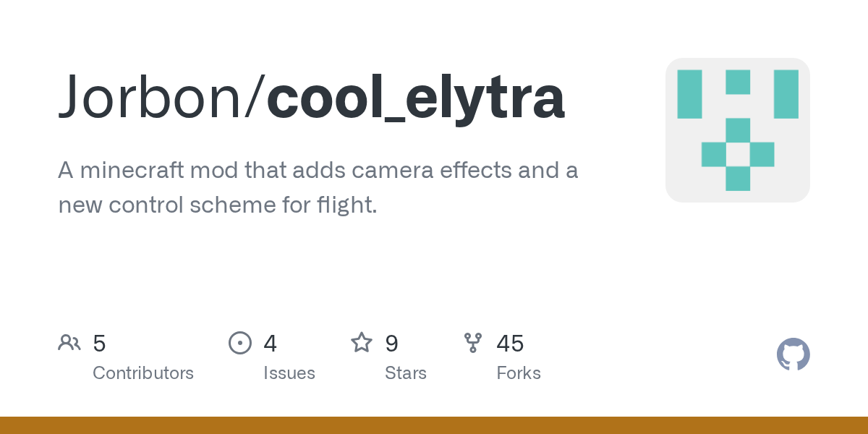Click the fork count 45
The image size is (868, 434).
pyautogui.click(x=510, y=344)
